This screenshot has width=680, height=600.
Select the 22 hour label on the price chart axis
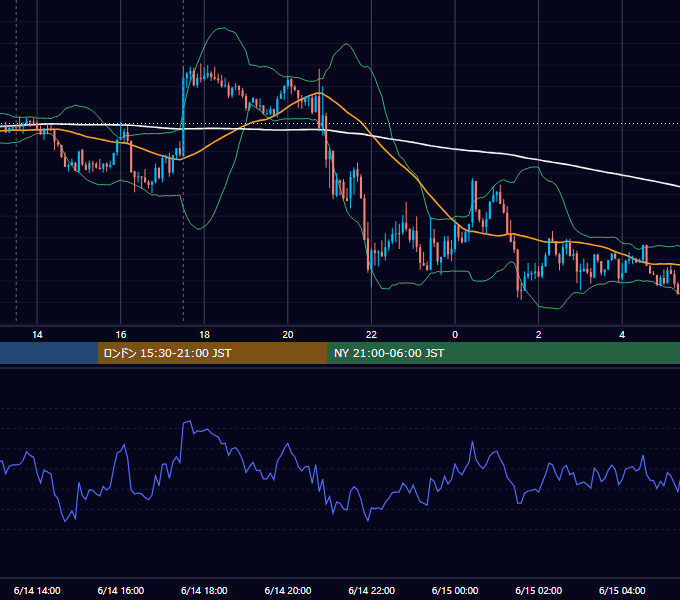(x=371, y=335)
